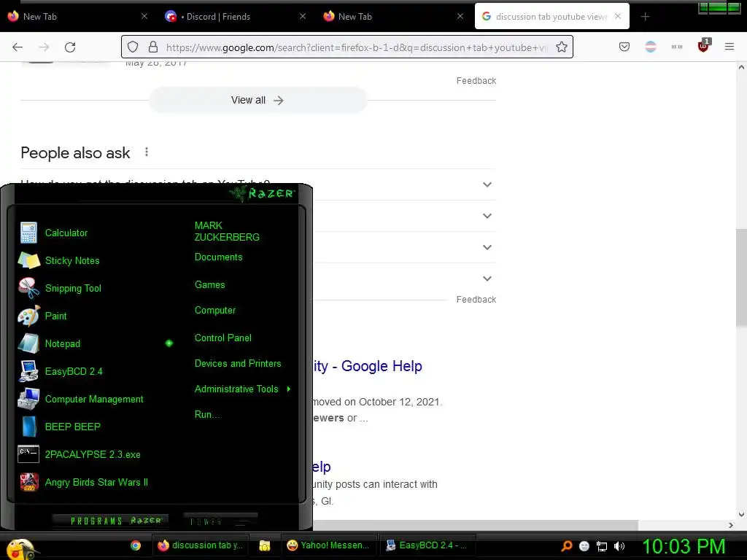Open MARK ZUCKERBERG user folder

click(227, 231)
